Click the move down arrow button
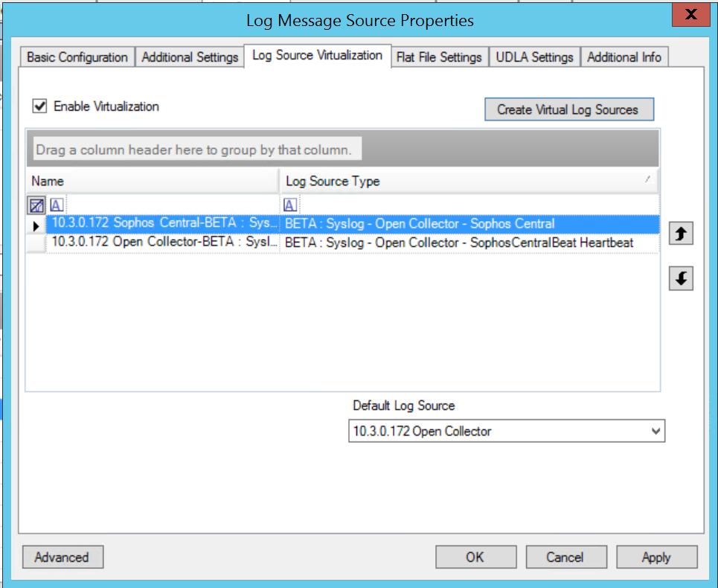This screenshot has height=588, width=718. pos(681,279)
